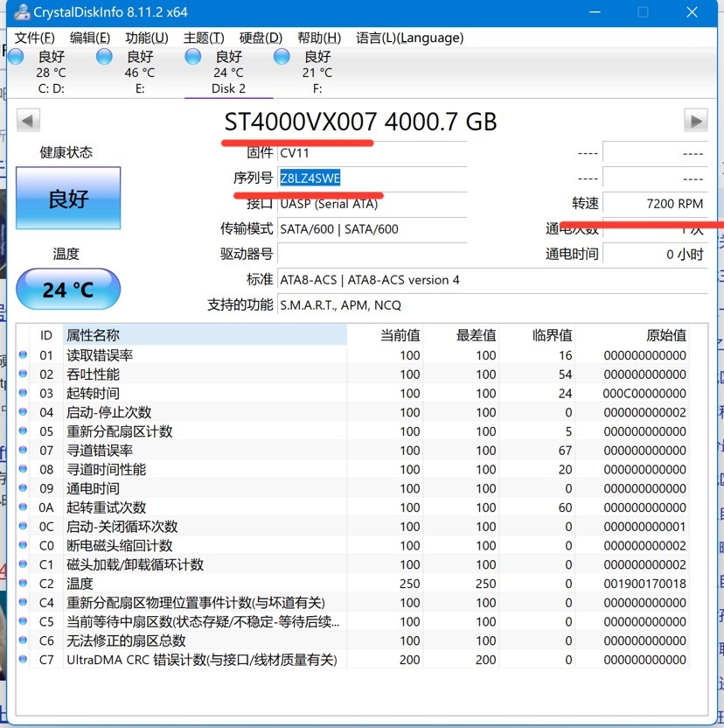Click status dot for 寻道时间性能 row

click(23, 469)
